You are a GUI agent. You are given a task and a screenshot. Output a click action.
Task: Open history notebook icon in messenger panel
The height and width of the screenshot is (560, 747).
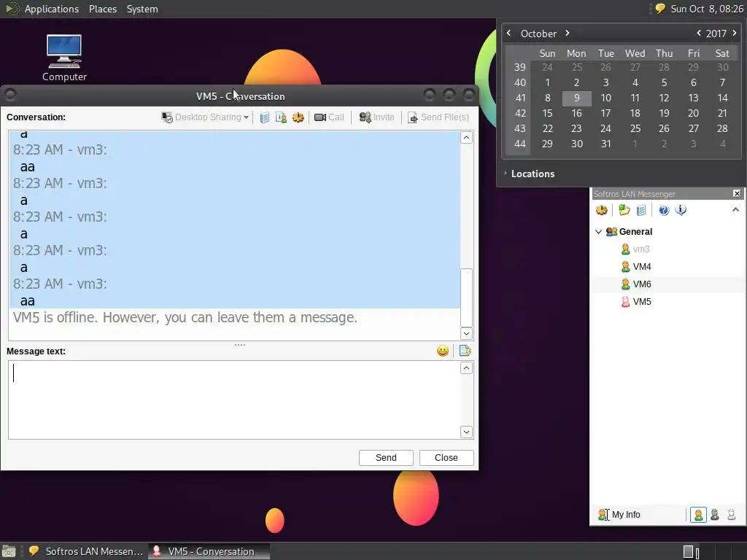point(641,210)
